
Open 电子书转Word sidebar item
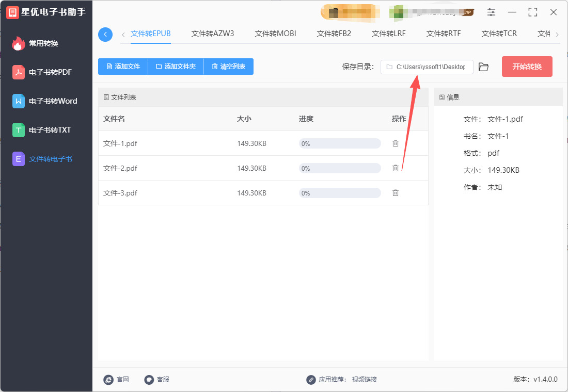[x=45, y=101]
